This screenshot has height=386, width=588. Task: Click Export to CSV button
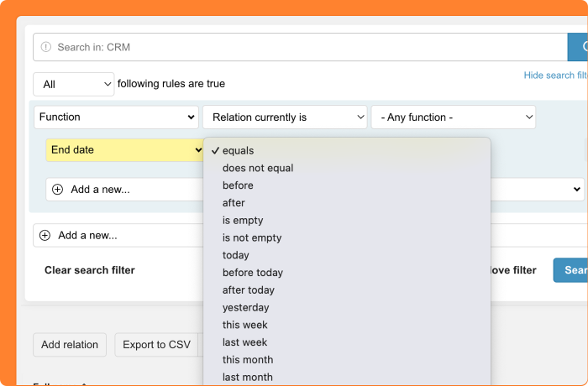[x=156, y=345]
